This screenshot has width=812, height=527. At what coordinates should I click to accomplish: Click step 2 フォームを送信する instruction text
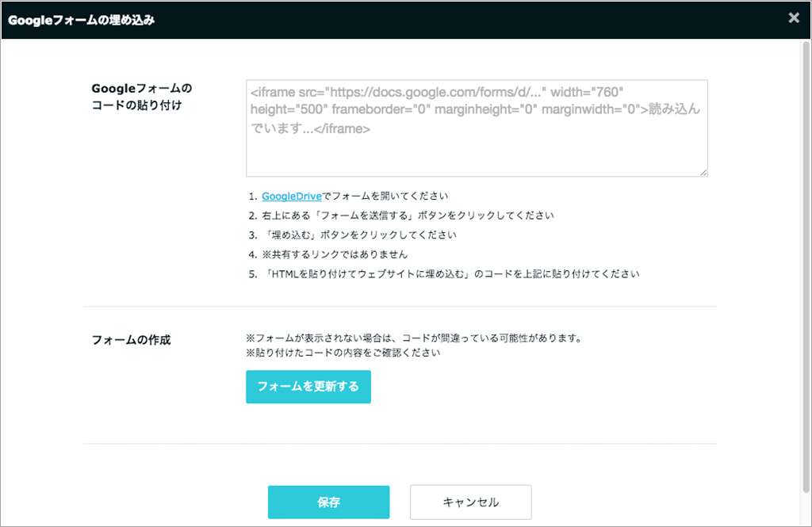[x=408, y=216]
